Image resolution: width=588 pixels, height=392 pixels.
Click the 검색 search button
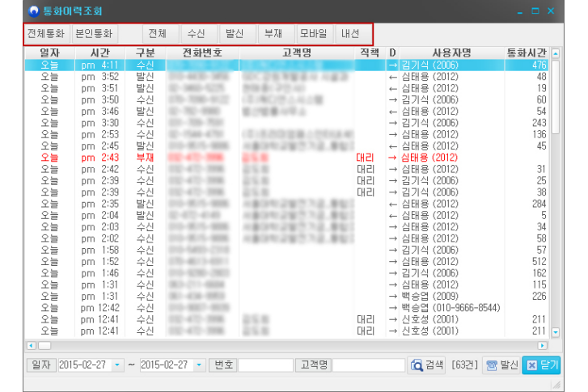pos(426,365)
